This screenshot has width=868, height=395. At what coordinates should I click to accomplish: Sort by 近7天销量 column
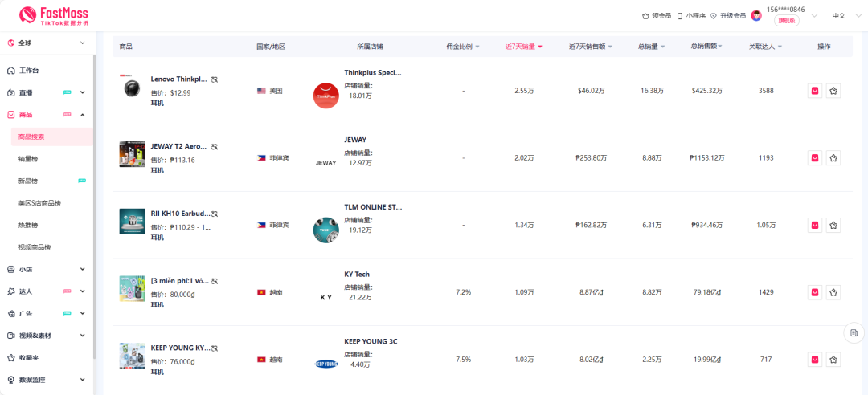click(523, 47)
